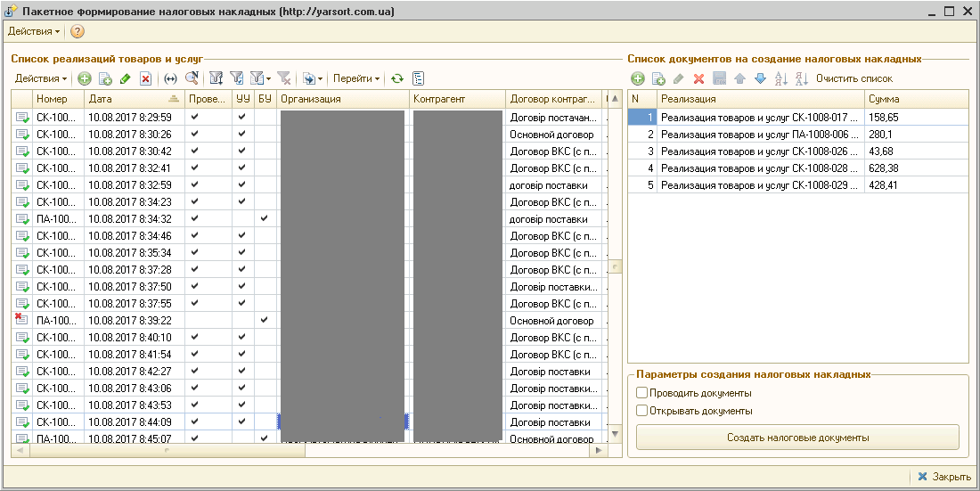Click Создать налоговые документы button
980x491 pixels.
tap(797, 438)
